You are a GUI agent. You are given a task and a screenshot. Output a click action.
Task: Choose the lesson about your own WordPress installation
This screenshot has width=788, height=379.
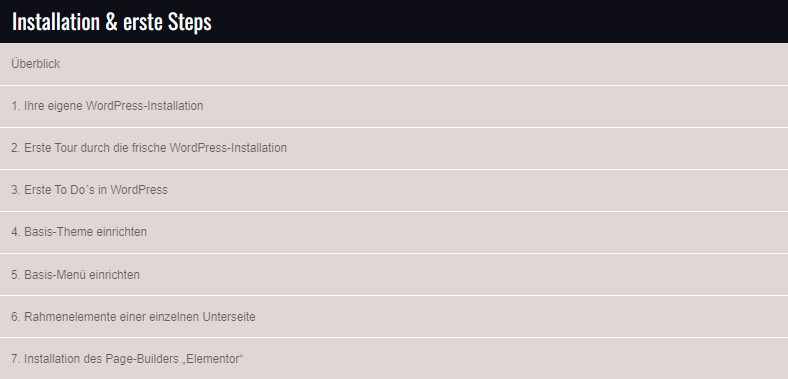pyautogui.click(x=394, y=106)
